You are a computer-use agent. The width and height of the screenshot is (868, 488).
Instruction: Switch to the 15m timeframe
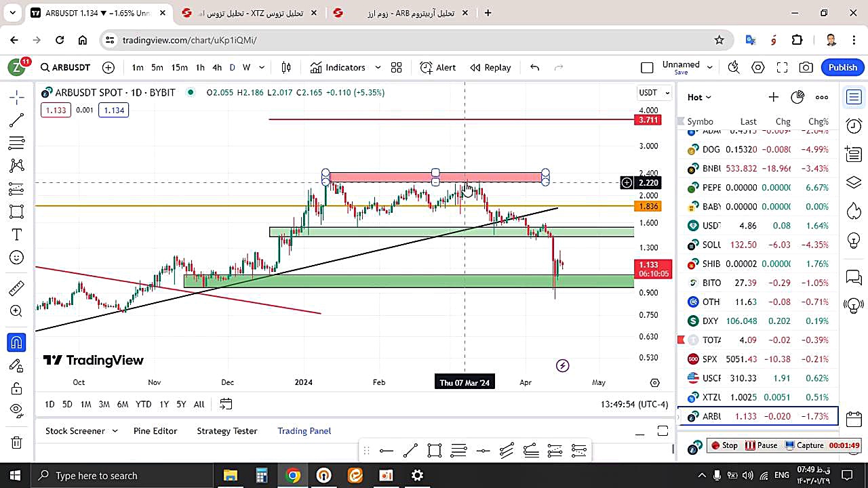pyautogui.click(x=179, y=67)
